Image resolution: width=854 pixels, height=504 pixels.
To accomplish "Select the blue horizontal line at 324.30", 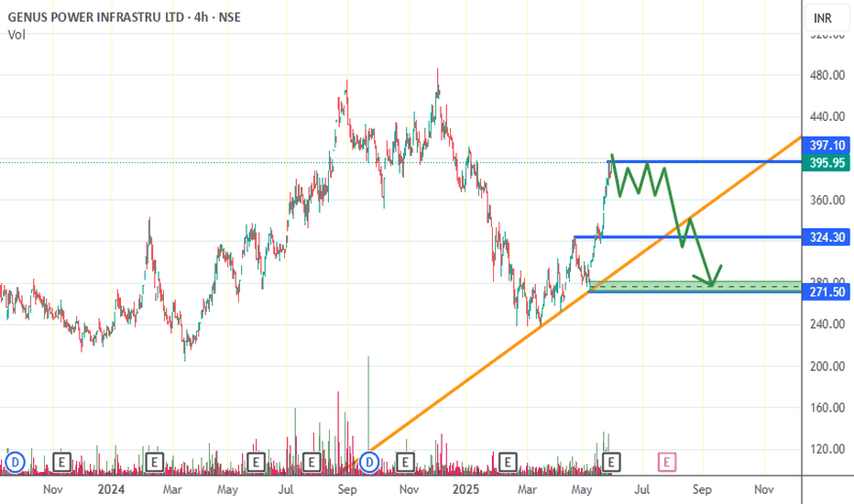I will coord(687,237).
